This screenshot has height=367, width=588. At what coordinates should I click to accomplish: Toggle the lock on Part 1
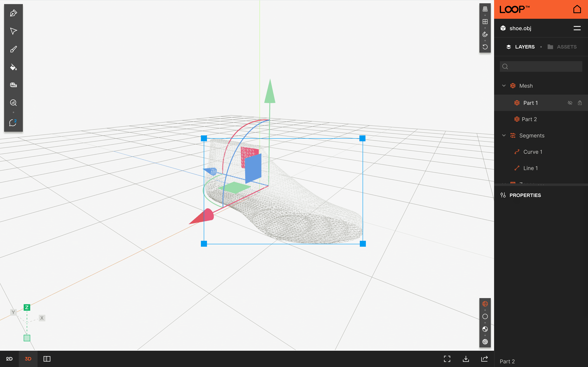click(580, 103)
